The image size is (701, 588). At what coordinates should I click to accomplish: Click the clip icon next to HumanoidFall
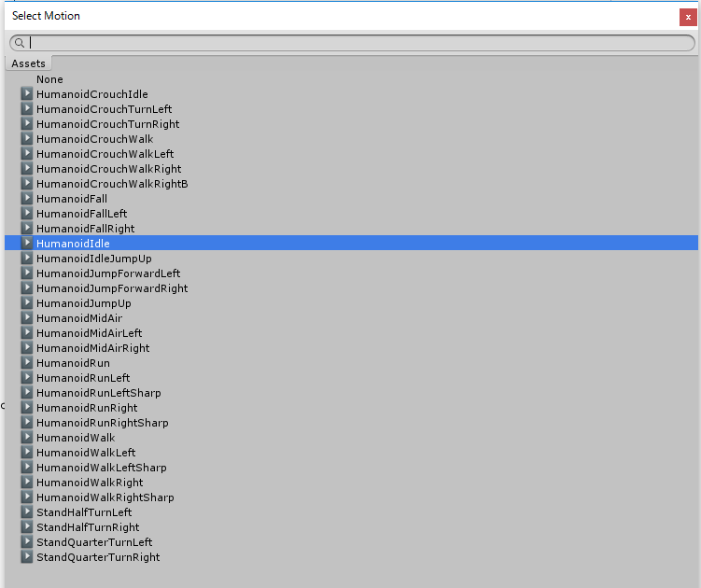(27, 199)
